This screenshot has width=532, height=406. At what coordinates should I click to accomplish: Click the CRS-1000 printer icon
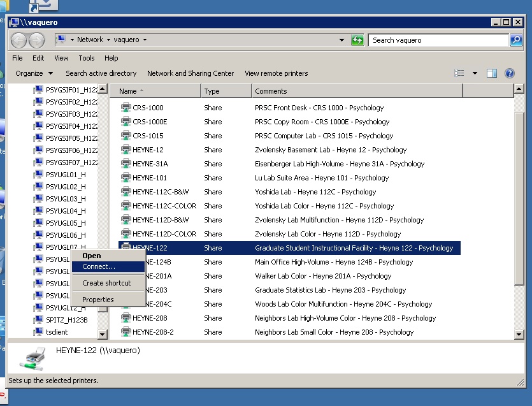point(126,108)
